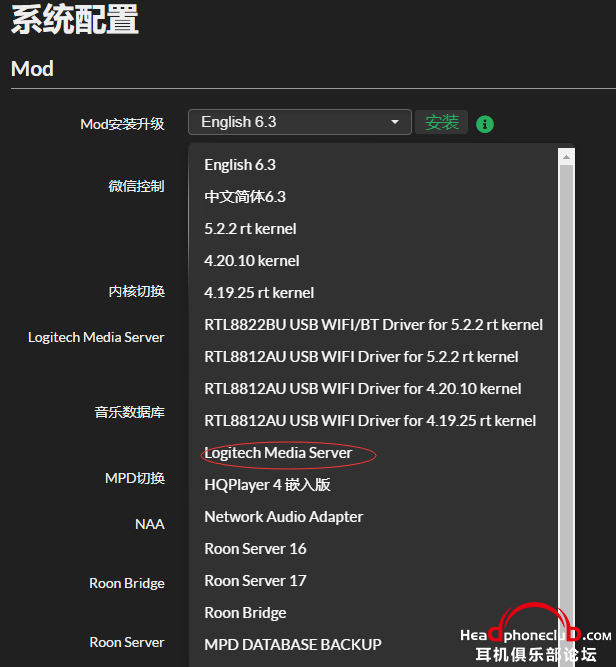Viewport: 616px width, 667px height.
Task: Click the 音乐数据库 label
Action: [129, 412]
